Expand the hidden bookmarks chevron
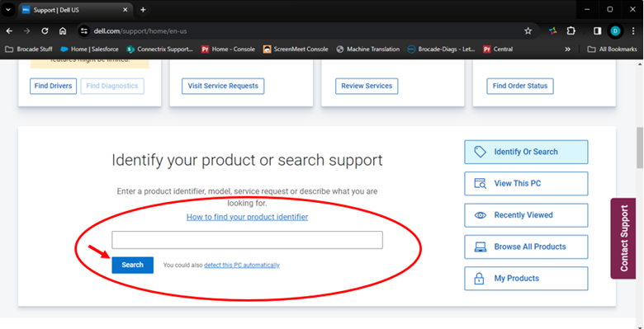Image resolution: width=644 pixels, height=329 pixels. tap(567, 49)
